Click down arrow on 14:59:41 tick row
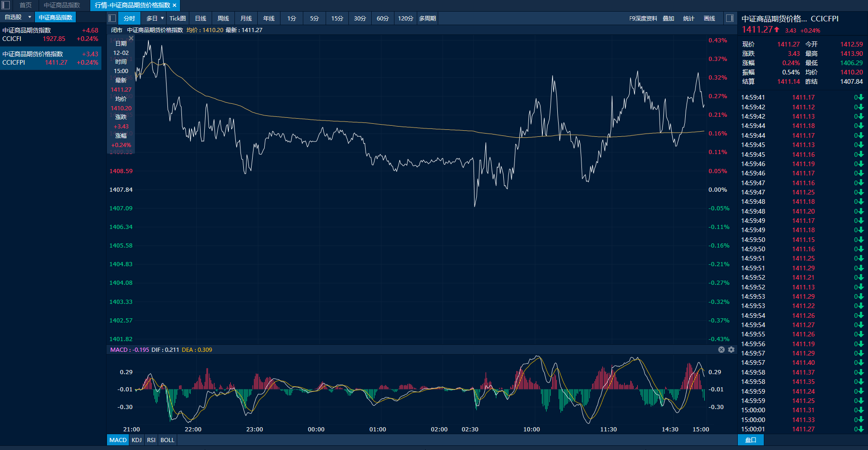868x450 pixels. click(x=861, y=97)
